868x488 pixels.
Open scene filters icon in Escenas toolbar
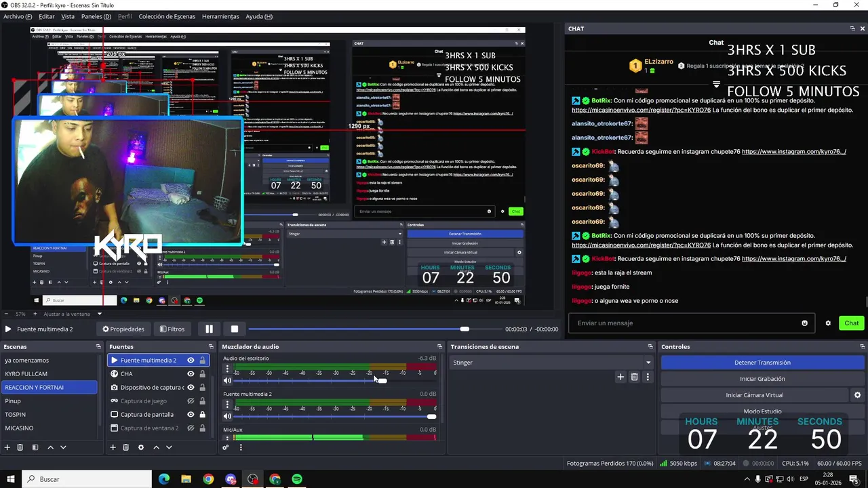coord(35,447)
